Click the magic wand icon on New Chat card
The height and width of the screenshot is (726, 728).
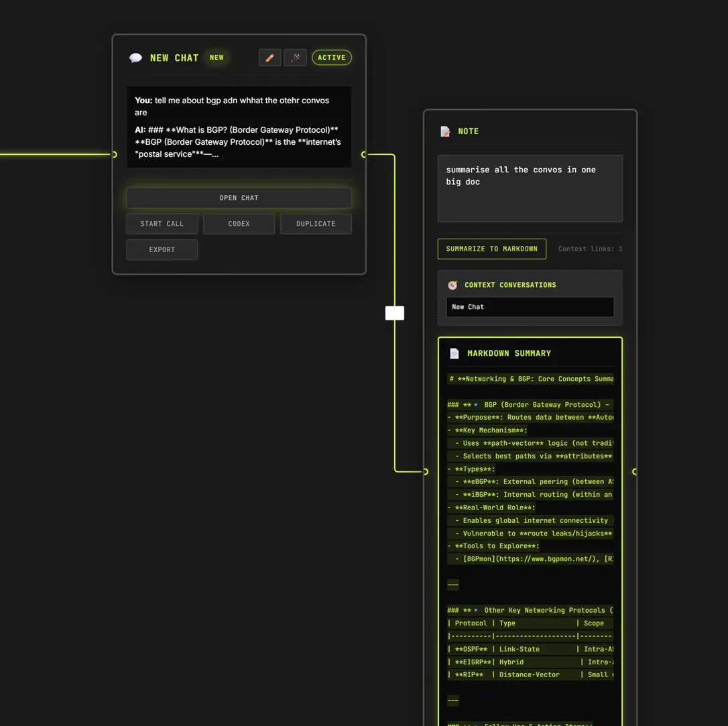[295, 58]
